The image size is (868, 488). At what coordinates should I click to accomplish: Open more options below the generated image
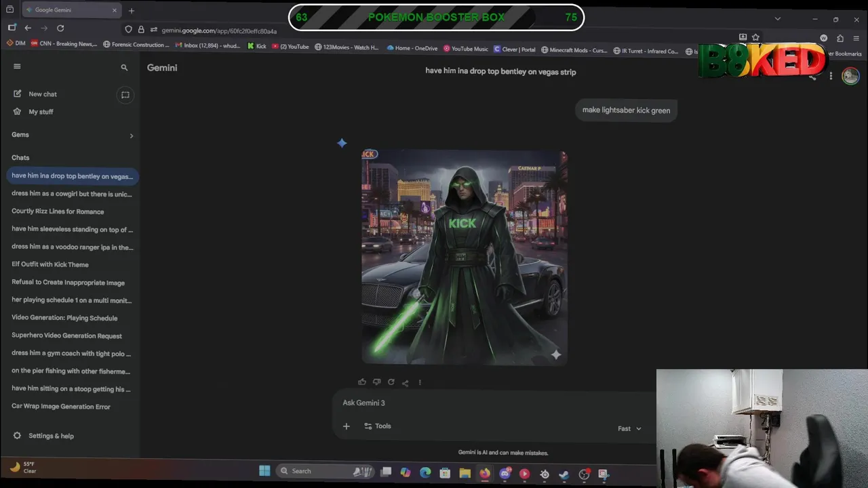click(420, 382)
